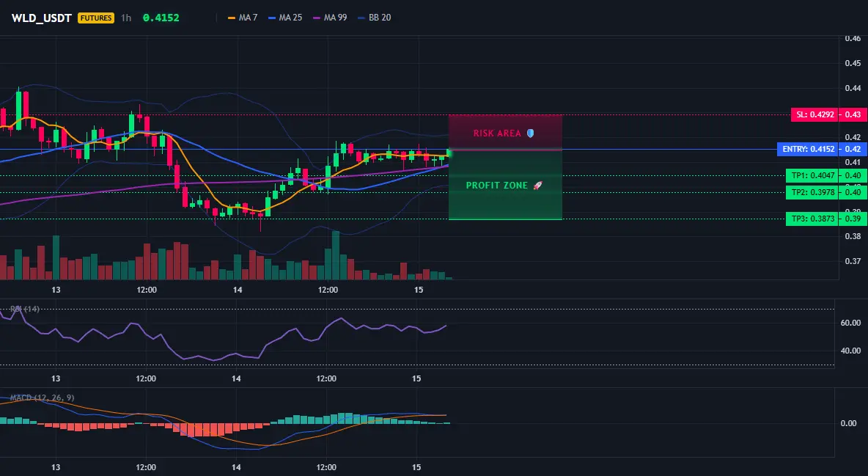Click the WLD_USDT symbol title

(x=42, y=18)
